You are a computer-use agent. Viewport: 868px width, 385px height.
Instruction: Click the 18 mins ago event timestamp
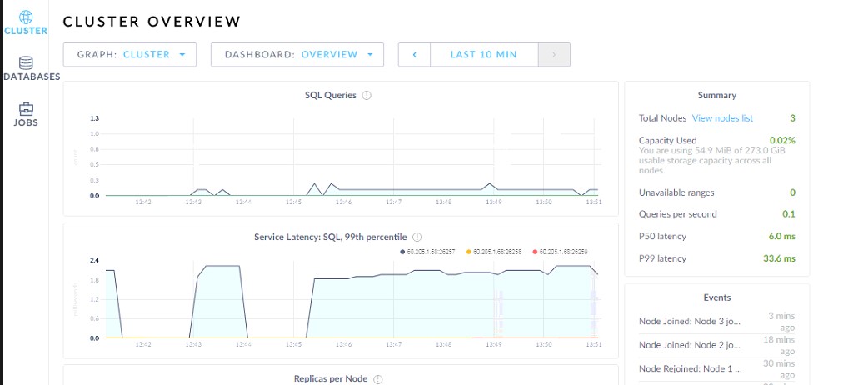pyautogui.click(x=780, y=345)
